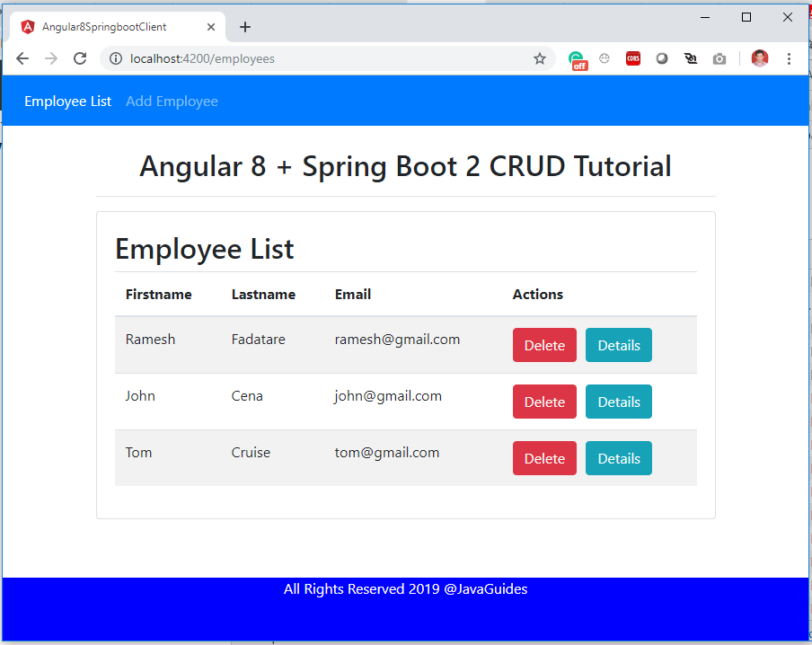View details for Ramesh Fadatare
This screenshot has width=812, height=645.
click(x=619, y=345)
